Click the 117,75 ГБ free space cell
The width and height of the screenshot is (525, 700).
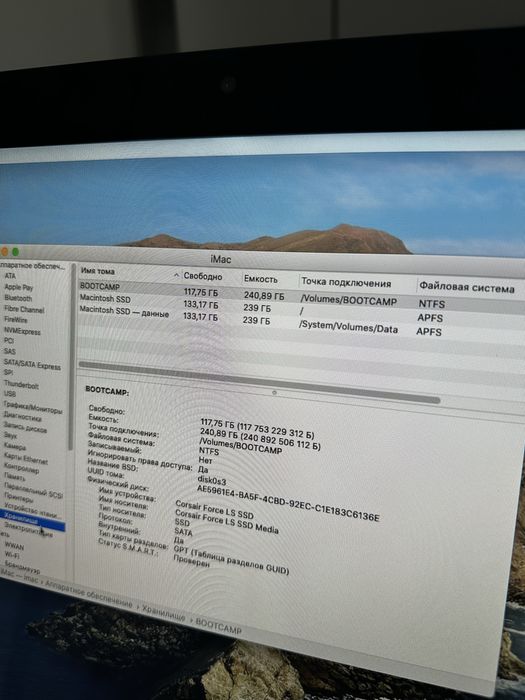tap(201, 292)
